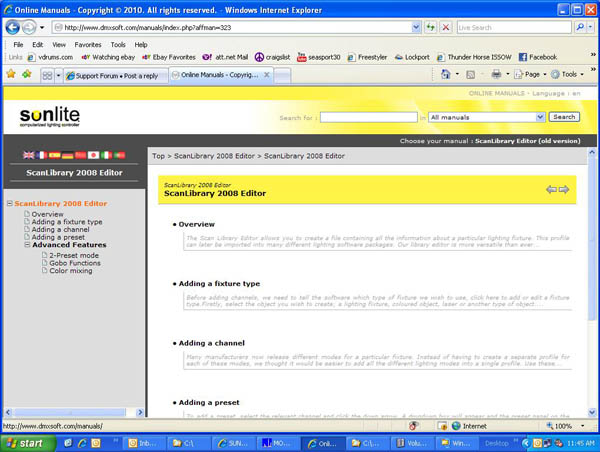600x452 pixels.
Task: Click the address bar URL field
Action: 233,28
